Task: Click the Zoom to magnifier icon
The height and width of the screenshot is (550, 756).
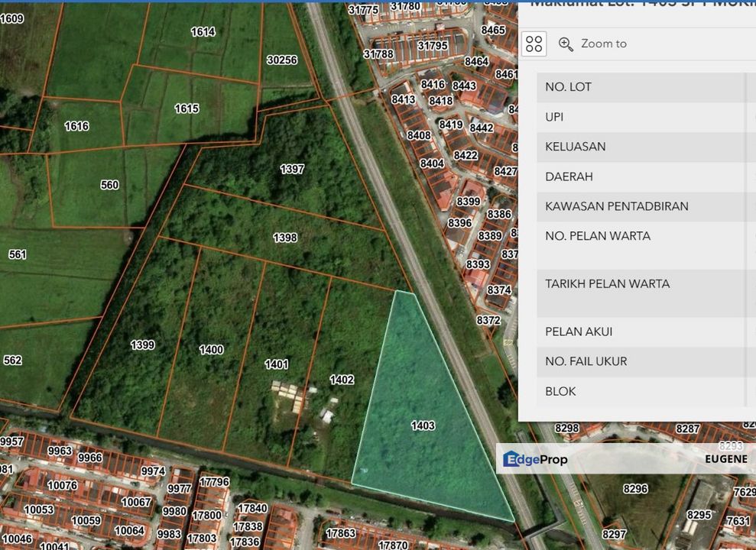Action: (566, 44)
